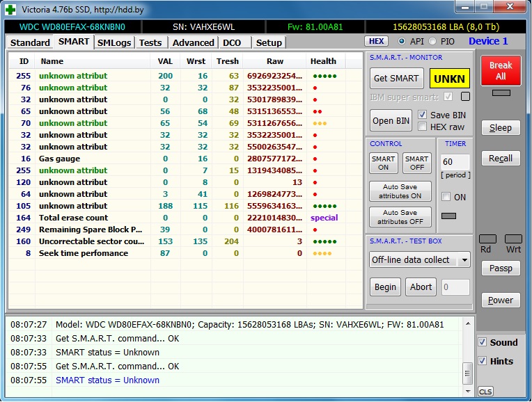Click the red Break All button
The width and height of the screenshot is (532, 402).
(x=501, y=70)
